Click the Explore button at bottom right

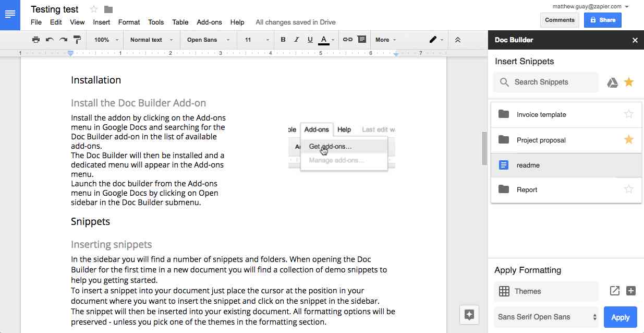pos(469,315)
